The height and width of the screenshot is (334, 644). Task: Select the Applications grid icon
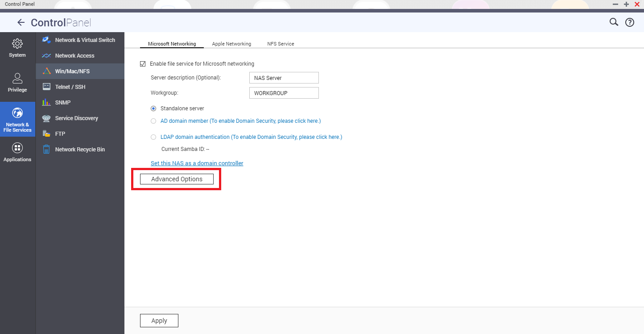click(x=17, y=148)
